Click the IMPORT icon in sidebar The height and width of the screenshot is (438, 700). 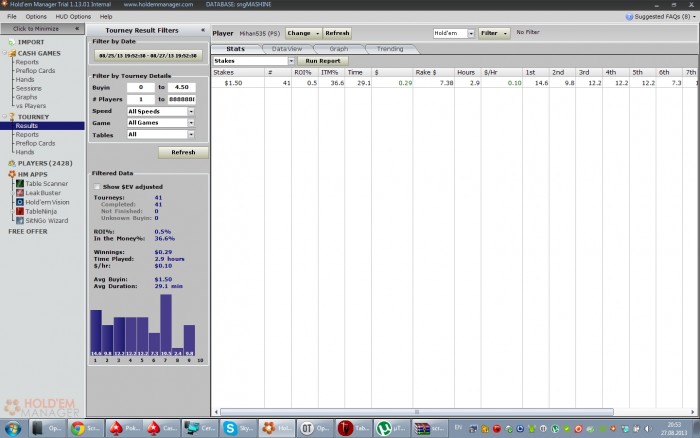[x=12, y=42]
